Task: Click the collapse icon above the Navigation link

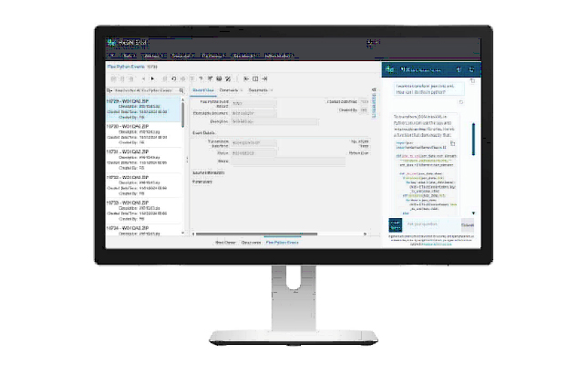Action: [x=374, y=89]
